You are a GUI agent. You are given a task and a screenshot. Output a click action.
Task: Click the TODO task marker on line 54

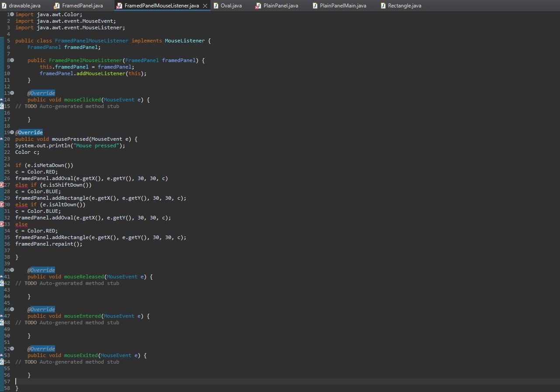2,362
